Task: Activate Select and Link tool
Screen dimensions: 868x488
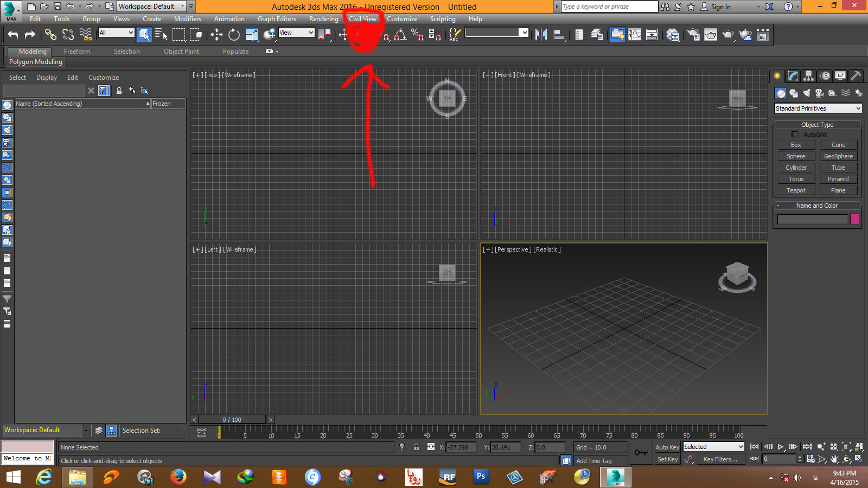Action: click(x=50, y=35)
